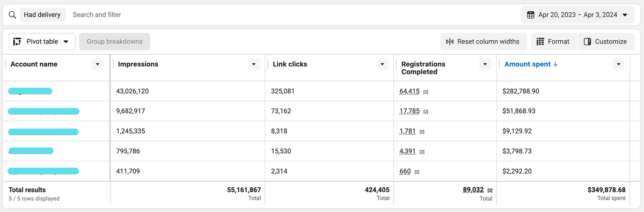Click registrations value 17,785

coord(409,111)
